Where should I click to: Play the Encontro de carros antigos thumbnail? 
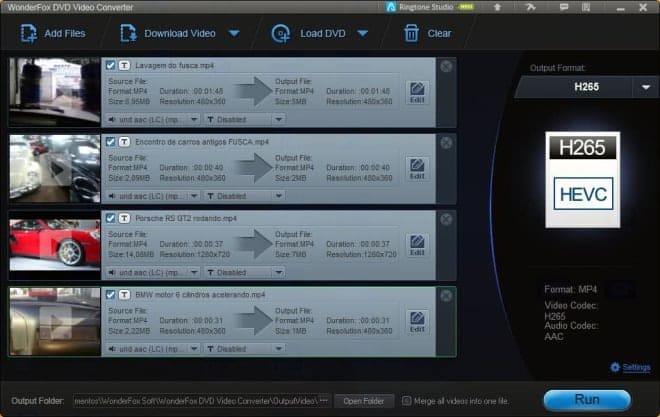[x=55, y=169]
